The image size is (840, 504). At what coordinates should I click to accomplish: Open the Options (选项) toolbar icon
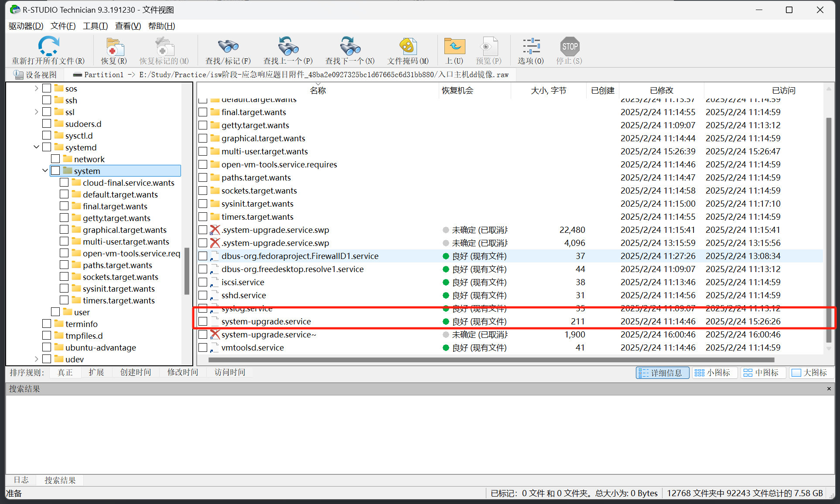coord(531,46)
